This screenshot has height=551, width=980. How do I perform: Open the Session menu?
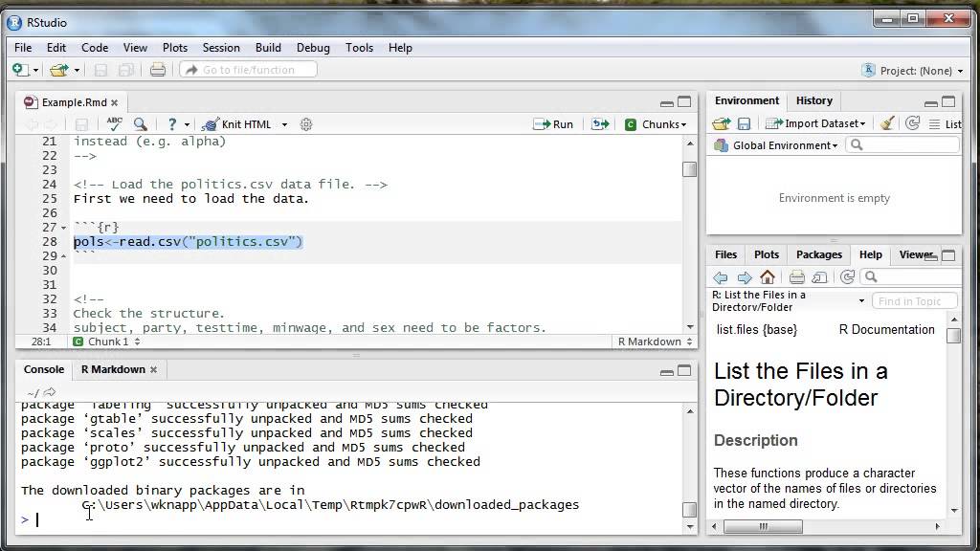(221, 48)
